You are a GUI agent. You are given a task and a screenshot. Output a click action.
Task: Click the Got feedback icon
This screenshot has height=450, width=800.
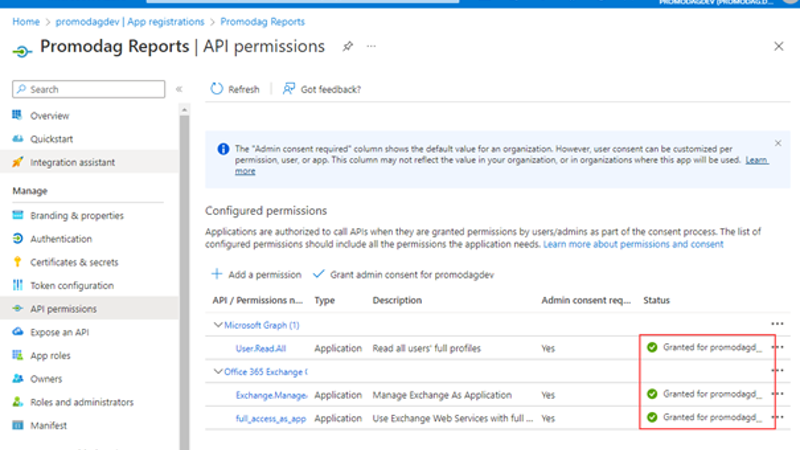(x=289, y=89)
